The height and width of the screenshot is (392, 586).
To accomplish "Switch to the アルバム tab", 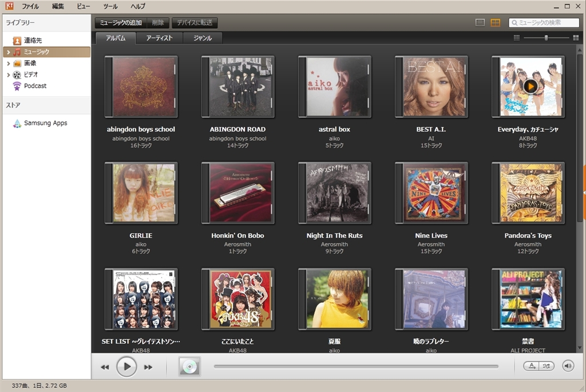I will tap(116, 38).
